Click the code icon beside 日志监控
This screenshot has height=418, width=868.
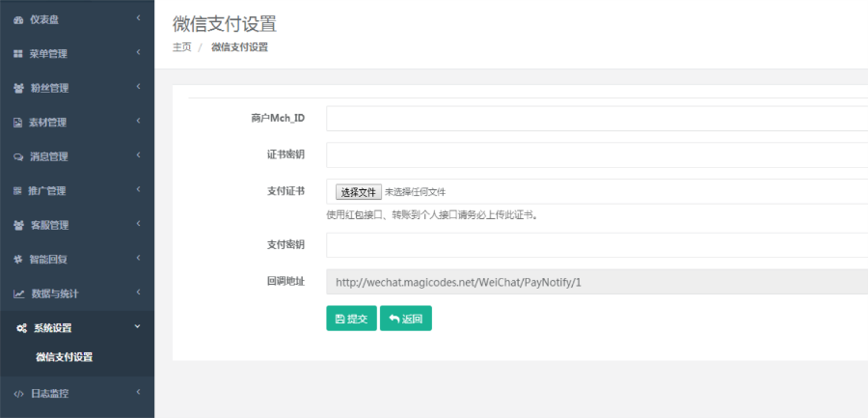pyautogui.click(x=19, y=394)
